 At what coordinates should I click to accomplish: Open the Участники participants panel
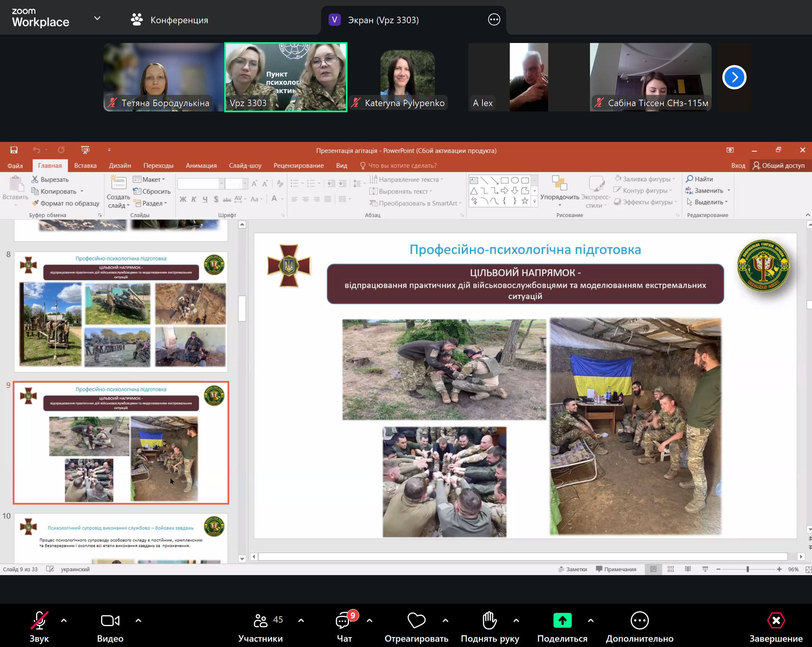tap(261, 621)
